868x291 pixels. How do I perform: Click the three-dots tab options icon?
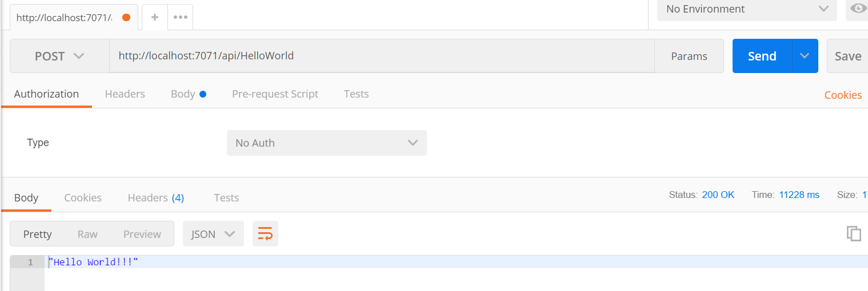click(x=181, y=17)
